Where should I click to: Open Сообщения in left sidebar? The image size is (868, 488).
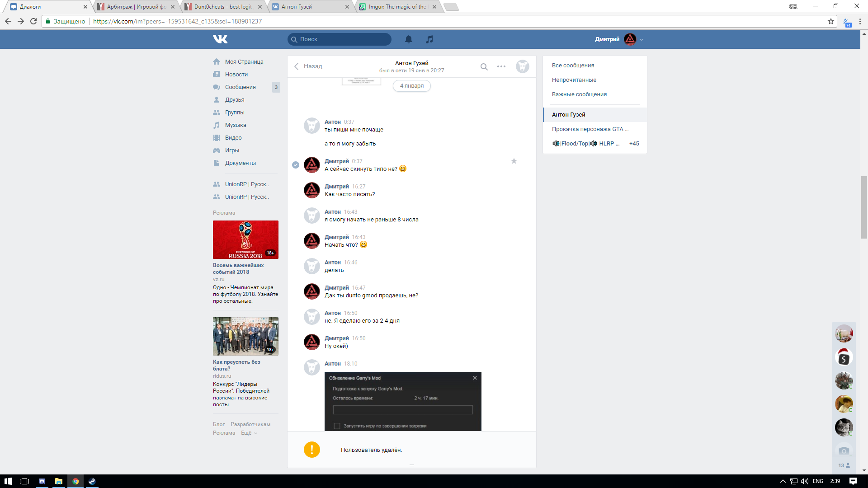pos(240,87)
